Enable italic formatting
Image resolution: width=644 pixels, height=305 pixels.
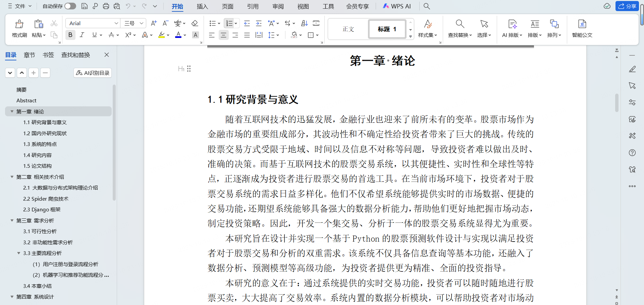(x=82, y=35)
